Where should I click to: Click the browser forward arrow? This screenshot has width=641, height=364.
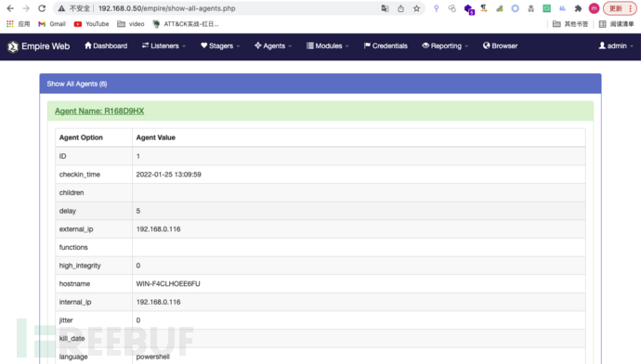click(x=26, y=8)
